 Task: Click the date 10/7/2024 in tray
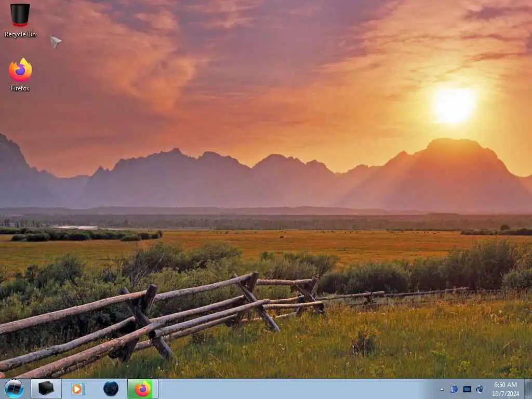pos(506,394)
